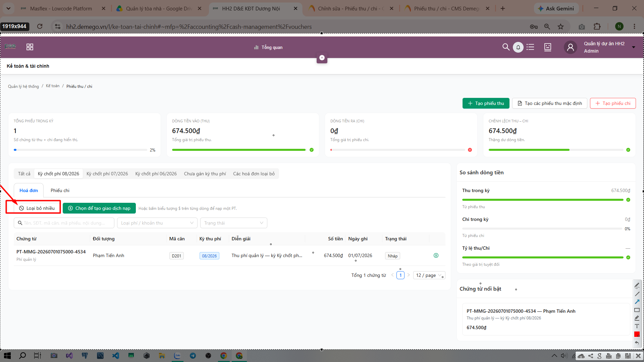Open the saved passwords key icon
This screenshot has height=362, width=644.
tap(534, 26)
